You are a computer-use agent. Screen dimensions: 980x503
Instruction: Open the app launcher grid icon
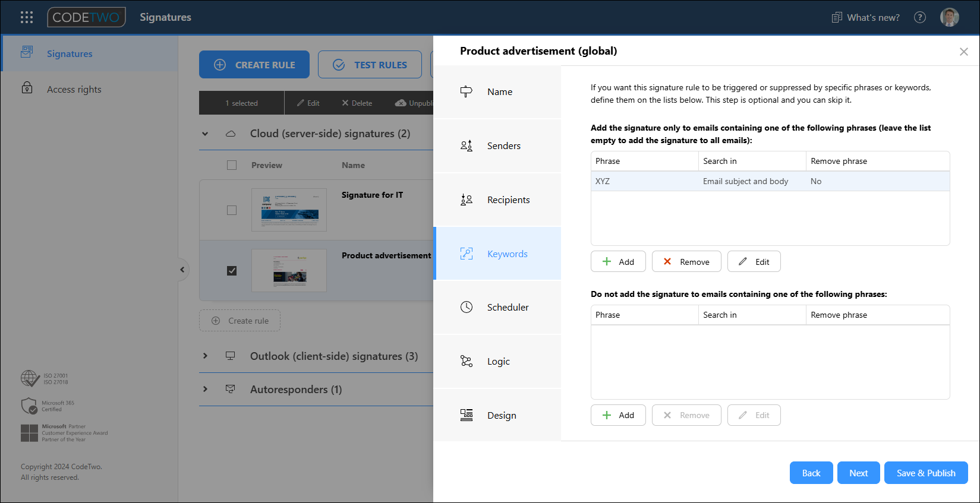click(27, 17)
